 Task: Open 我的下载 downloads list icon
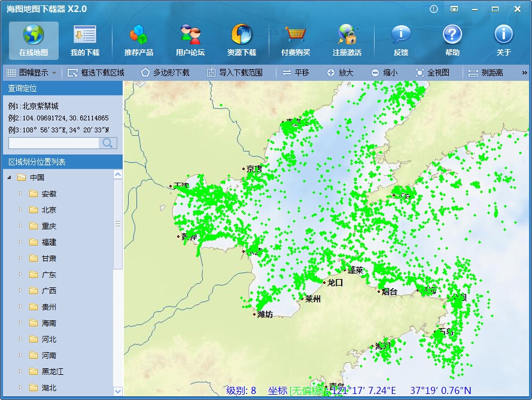(x=85, y=40)
